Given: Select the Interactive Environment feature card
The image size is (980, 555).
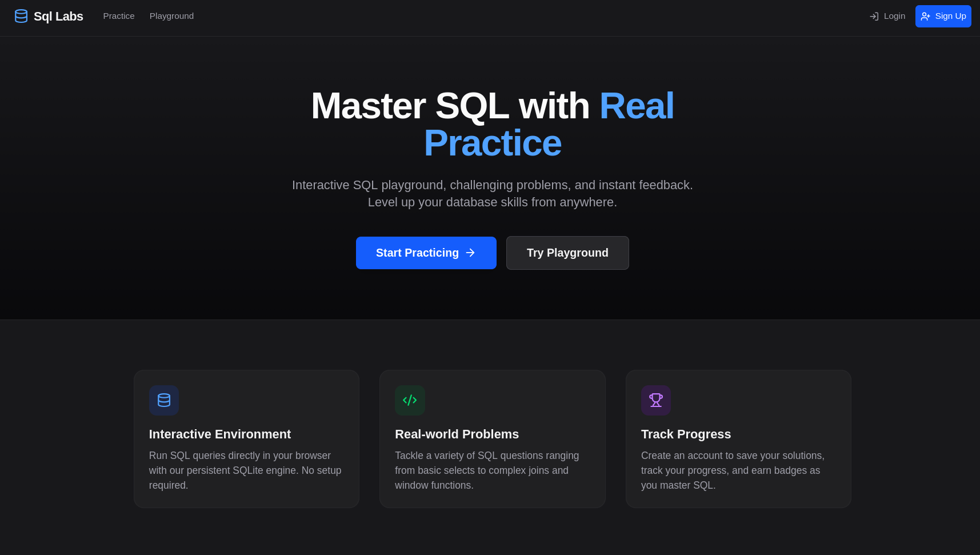Looking at the screenshot, I should (x=246, y=438).
